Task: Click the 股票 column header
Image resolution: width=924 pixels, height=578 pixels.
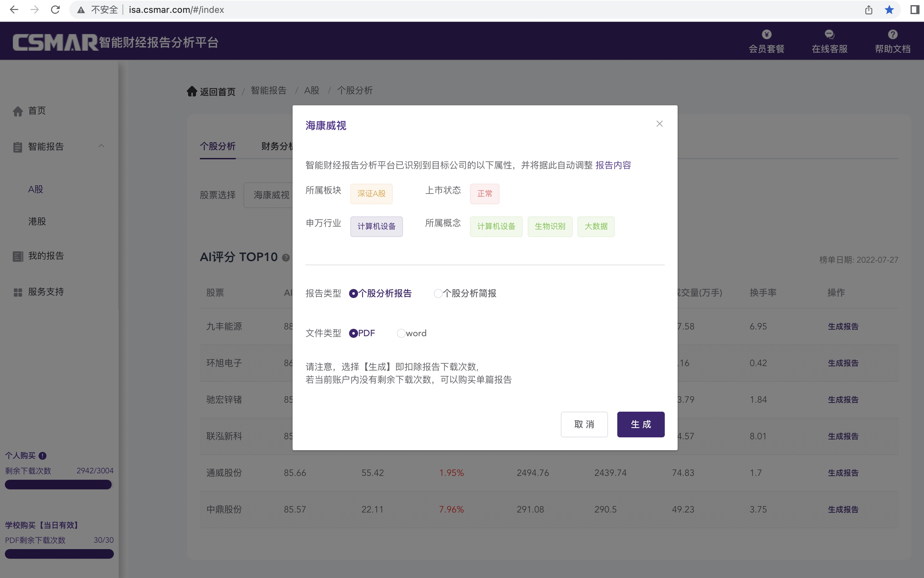Action: [215, 293]
